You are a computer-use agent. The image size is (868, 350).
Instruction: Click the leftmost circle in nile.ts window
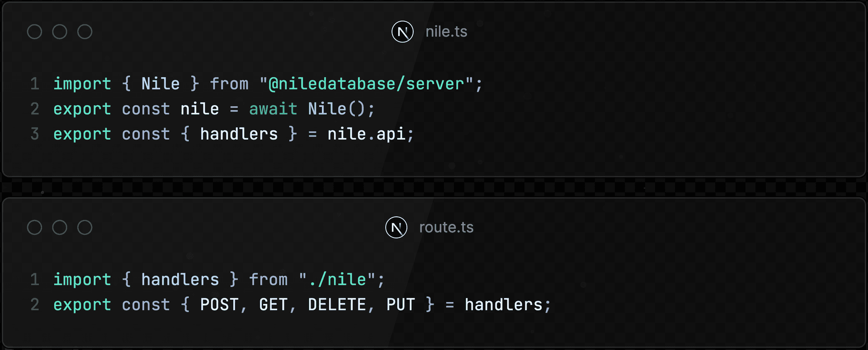(35, 32)
